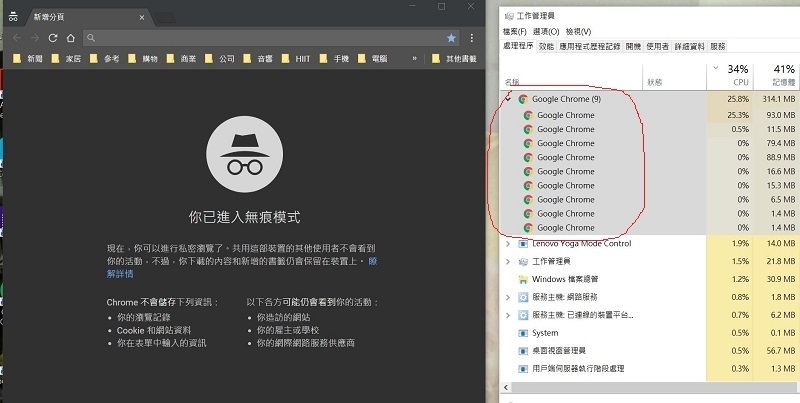Open the 新聞 bookmark folder
The height and width of the screenshot is (403, 800).
point(29,59)
